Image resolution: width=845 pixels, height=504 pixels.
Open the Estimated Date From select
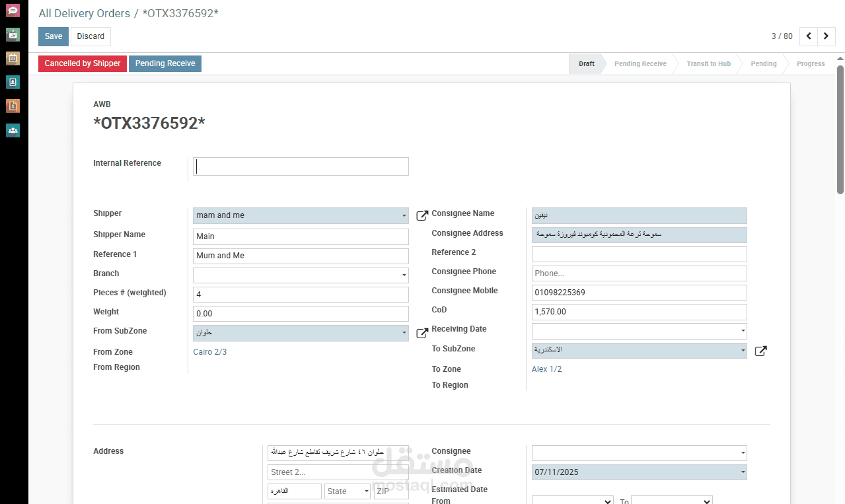click(x=572, y=501)
